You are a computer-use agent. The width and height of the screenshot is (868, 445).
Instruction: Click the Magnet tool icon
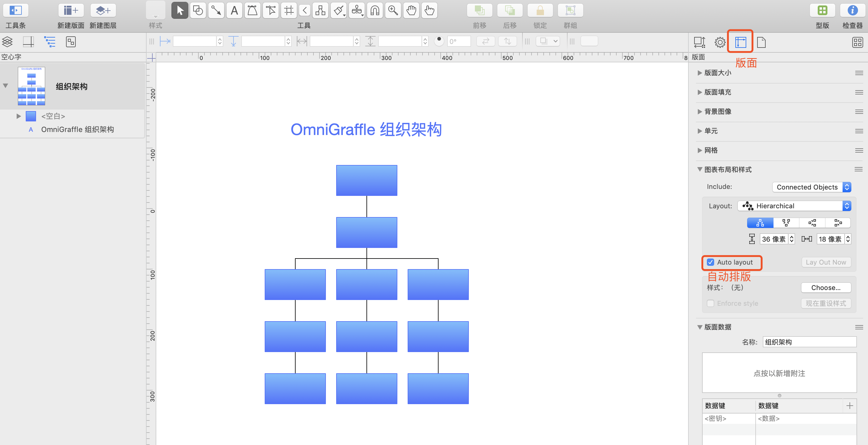[x=375, y=10]
